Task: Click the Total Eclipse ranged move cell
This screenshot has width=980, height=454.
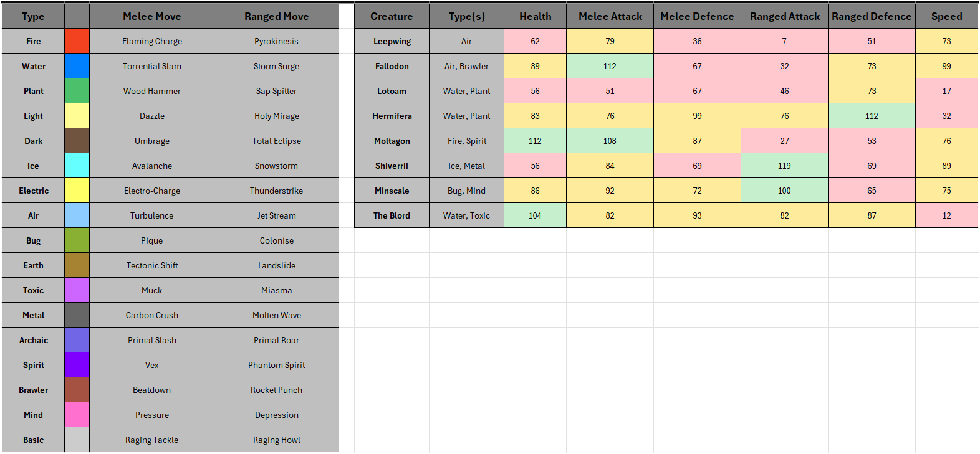Action: [x=276, y=141]
